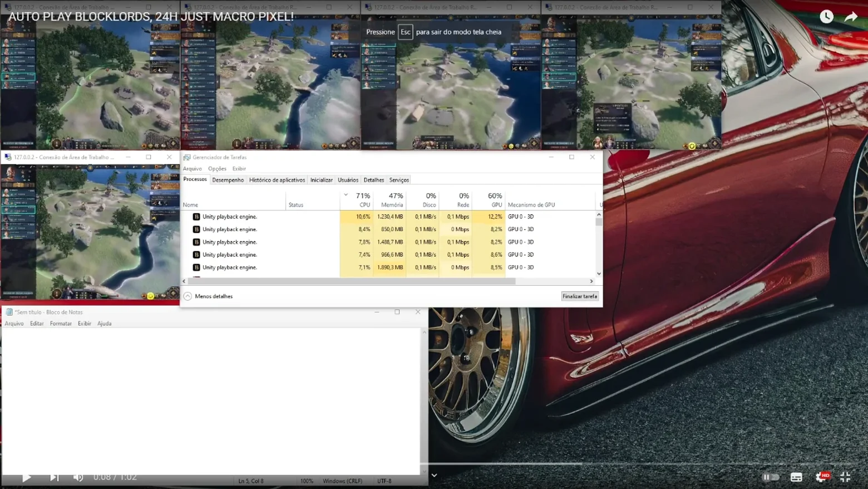Open the Formatar menu in Bloco de Notas
Image resolution: width=868 pixels, height=489 pixels.
click(x=61, y=324)
